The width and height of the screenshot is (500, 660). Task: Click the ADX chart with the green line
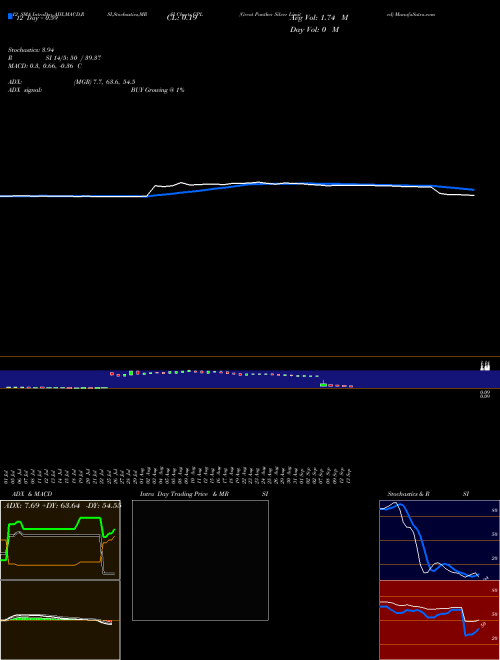[x=60, y=540]
